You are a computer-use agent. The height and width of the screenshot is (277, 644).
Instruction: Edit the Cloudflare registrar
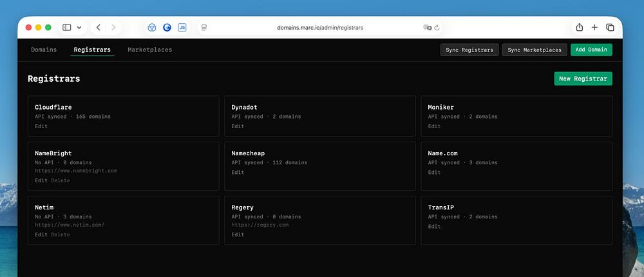click(x=41, y=126)
